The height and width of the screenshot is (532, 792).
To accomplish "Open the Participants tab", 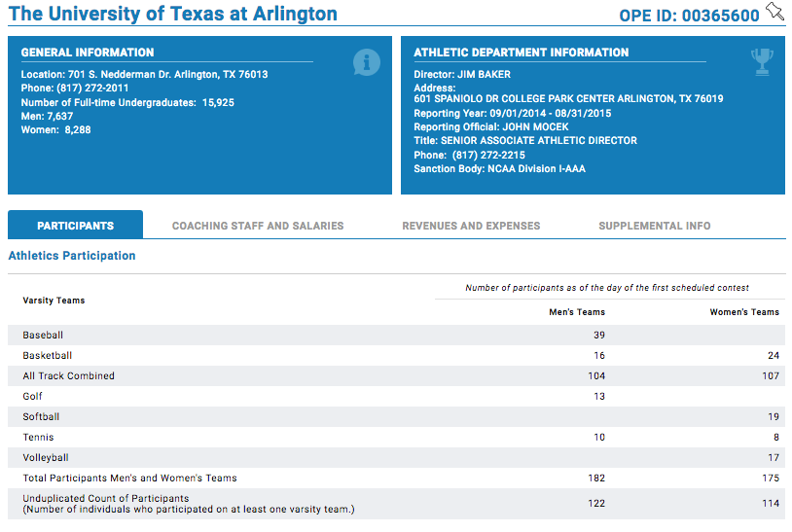I will [x=75, y=225].
